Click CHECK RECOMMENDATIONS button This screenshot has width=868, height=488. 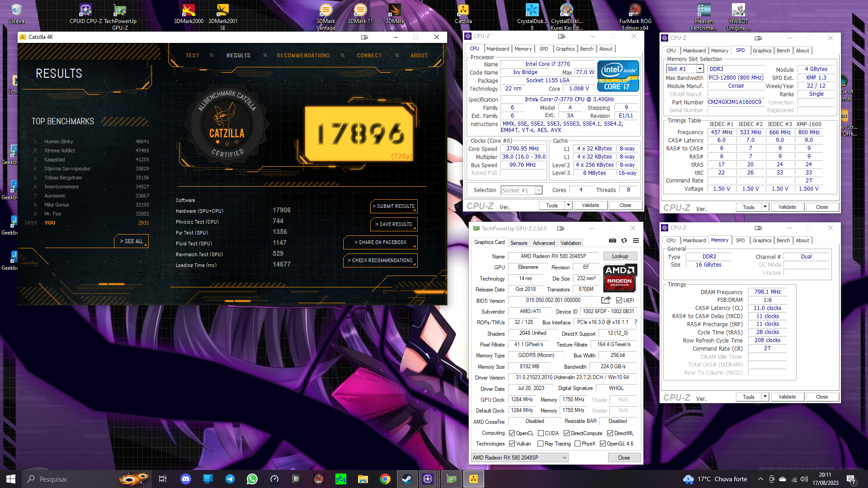coord(380,260)
